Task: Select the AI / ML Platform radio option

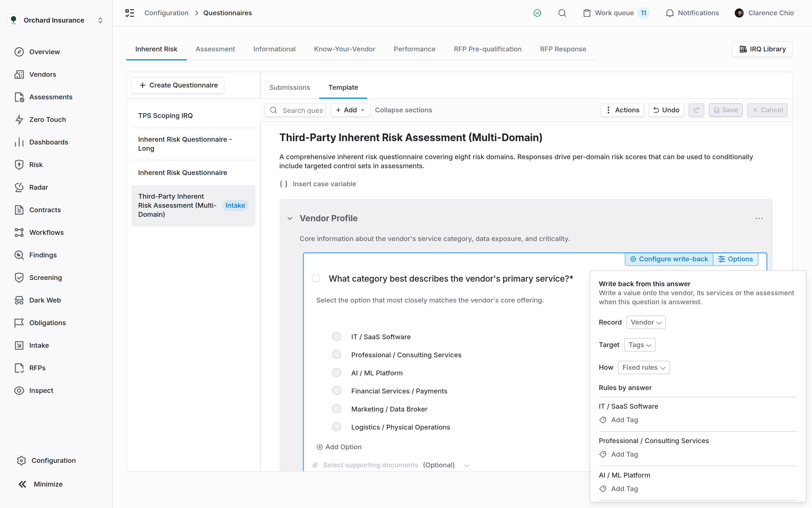Action: point(337,373)
